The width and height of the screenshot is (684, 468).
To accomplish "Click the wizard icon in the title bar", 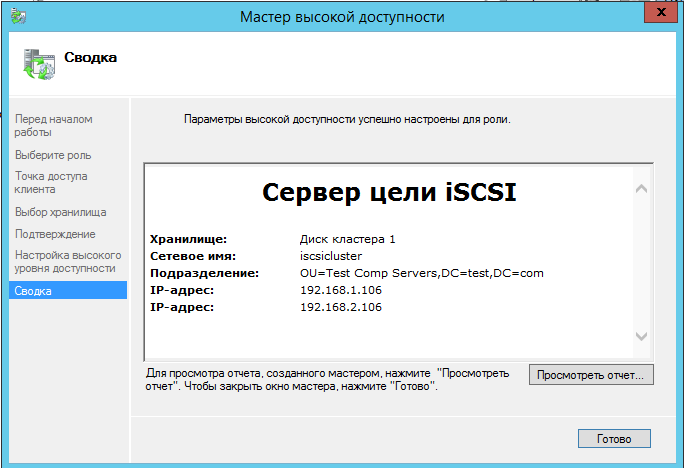I will point(19,17).
